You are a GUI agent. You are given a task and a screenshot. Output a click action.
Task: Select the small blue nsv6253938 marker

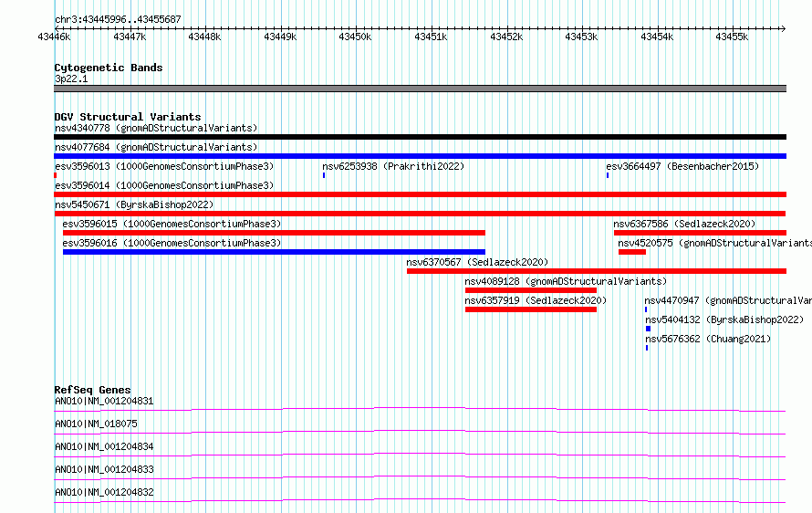coord(324,175)
